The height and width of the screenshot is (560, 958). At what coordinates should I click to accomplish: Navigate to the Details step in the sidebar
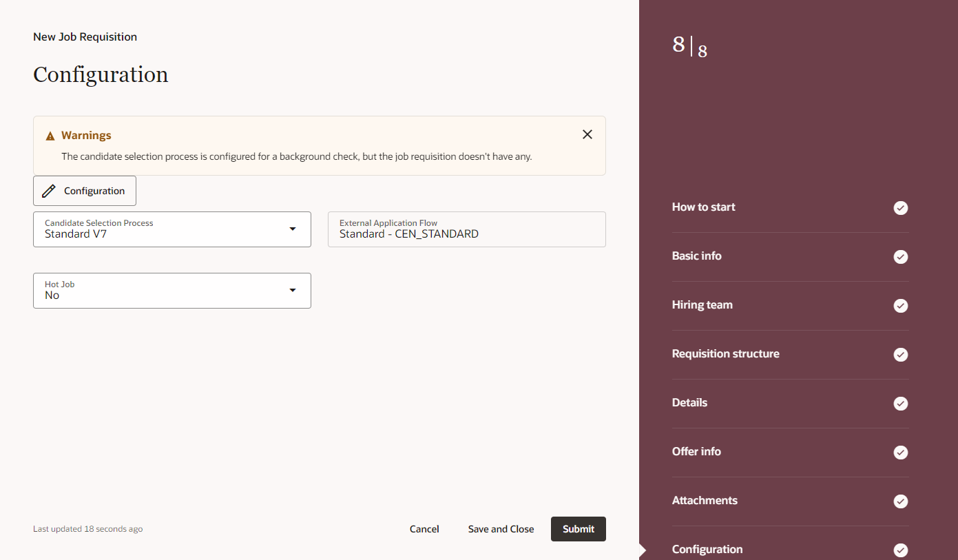(x=689, y=402)
